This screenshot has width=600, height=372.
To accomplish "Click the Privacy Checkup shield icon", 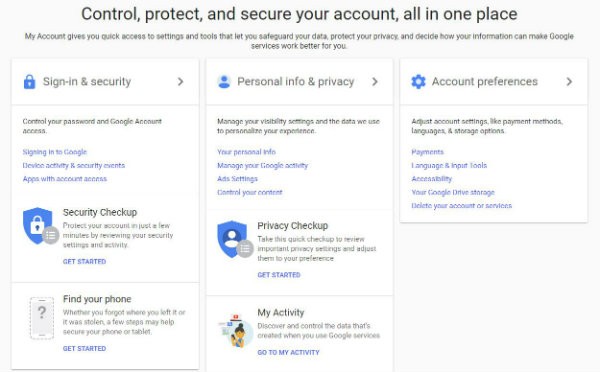I will 235,239.
